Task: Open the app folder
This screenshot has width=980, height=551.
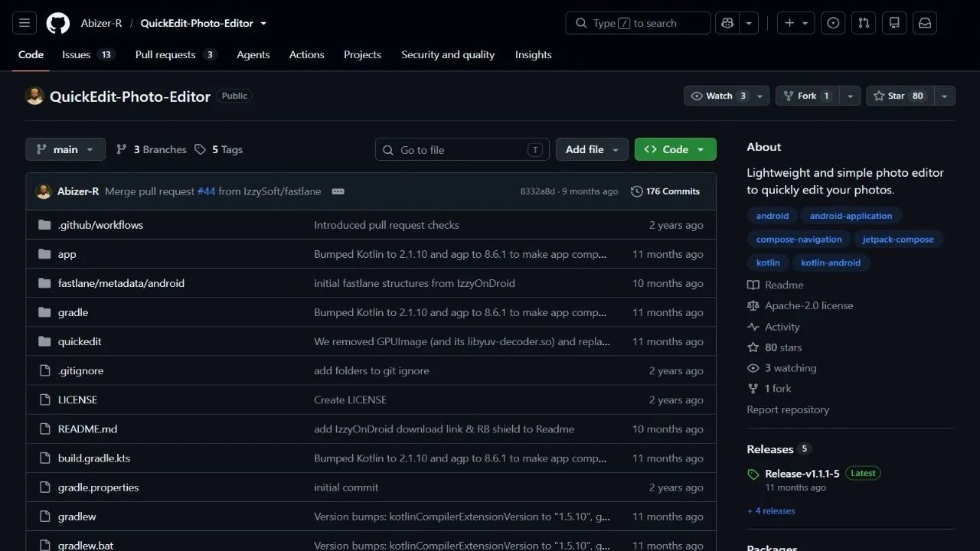Action: [x=67, y=254]
